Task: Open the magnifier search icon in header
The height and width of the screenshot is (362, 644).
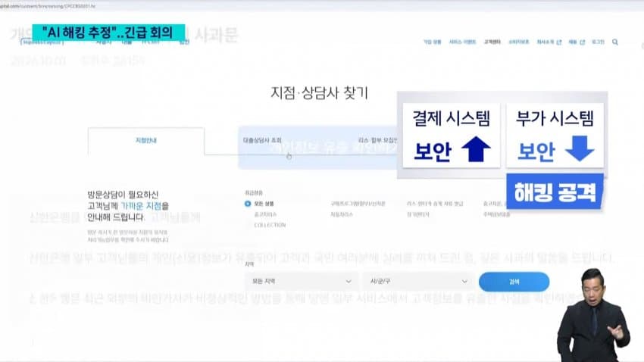Action: coord(615,42)
